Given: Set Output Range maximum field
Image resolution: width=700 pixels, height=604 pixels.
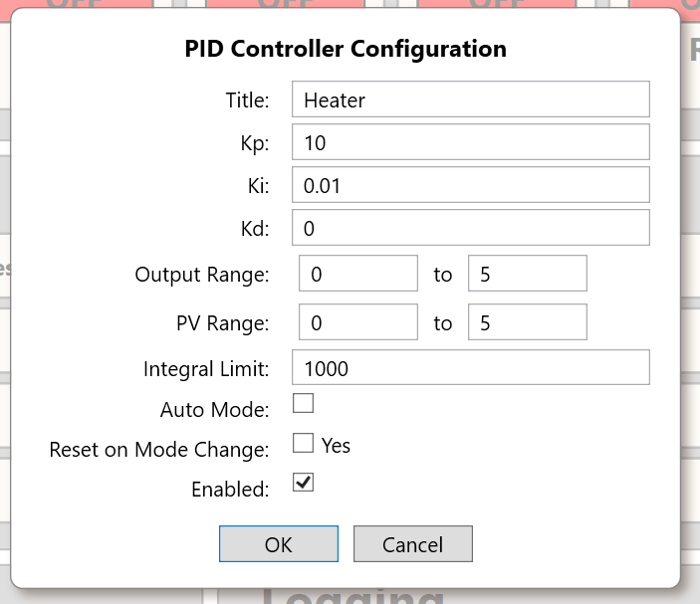Looking at the screenshot, I should point(527,273).
